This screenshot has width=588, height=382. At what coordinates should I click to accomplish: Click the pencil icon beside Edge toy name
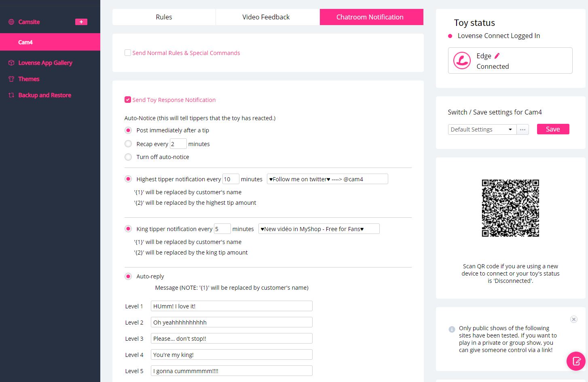pos(497,56)
